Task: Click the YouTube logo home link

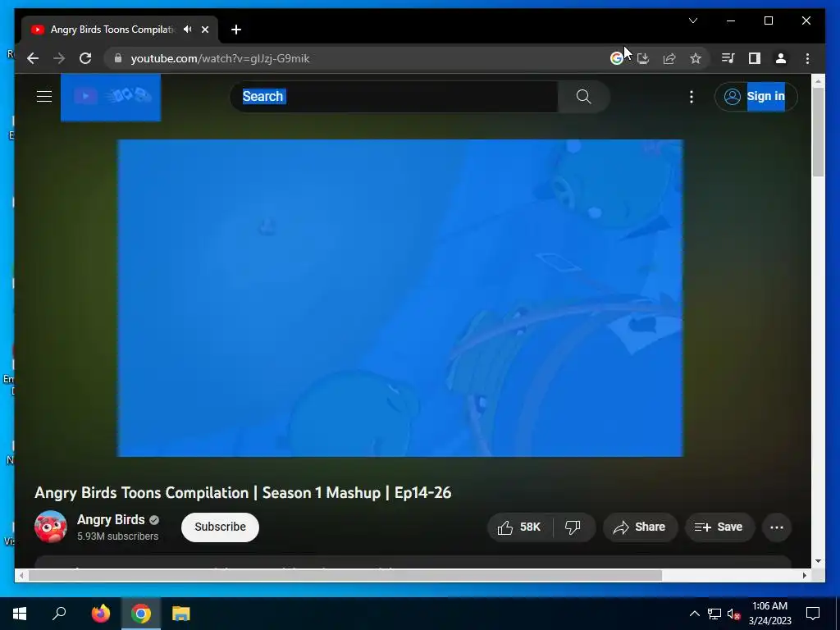Action: pyautogui.click(x=111, y=97)
